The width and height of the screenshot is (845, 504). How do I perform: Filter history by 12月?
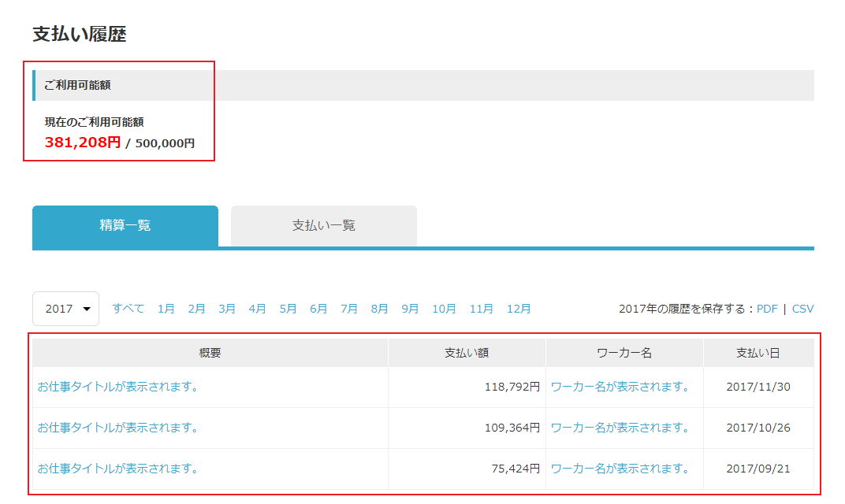coord(519,309)
